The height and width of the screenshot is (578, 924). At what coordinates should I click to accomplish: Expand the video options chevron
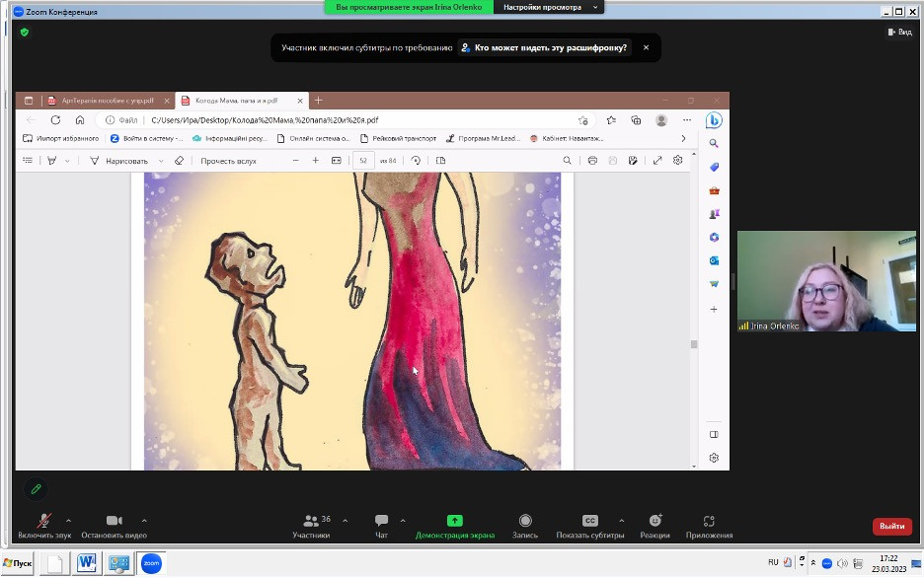144,520
